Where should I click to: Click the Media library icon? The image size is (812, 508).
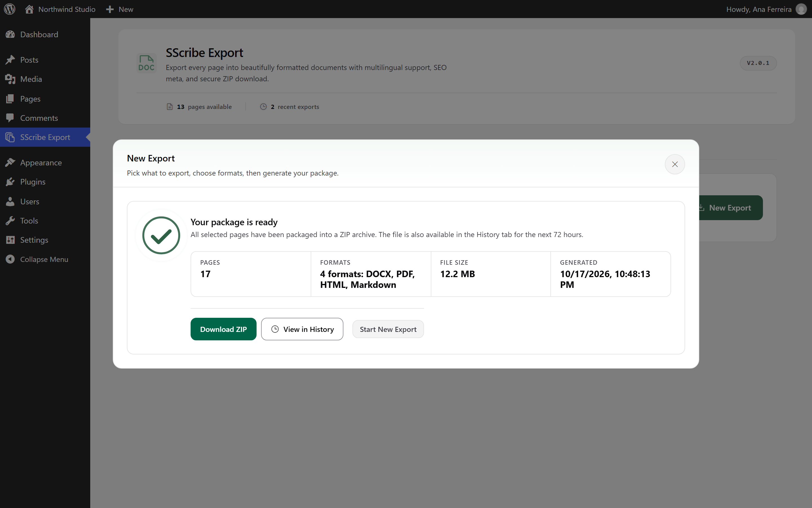(x=10, y=79)
